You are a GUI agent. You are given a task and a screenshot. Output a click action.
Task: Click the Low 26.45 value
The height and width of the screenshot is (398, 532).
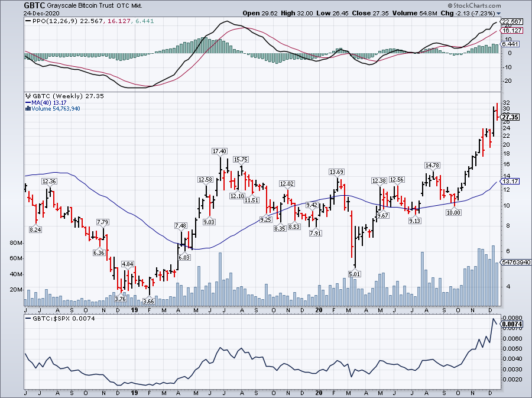tap(332, 13)
